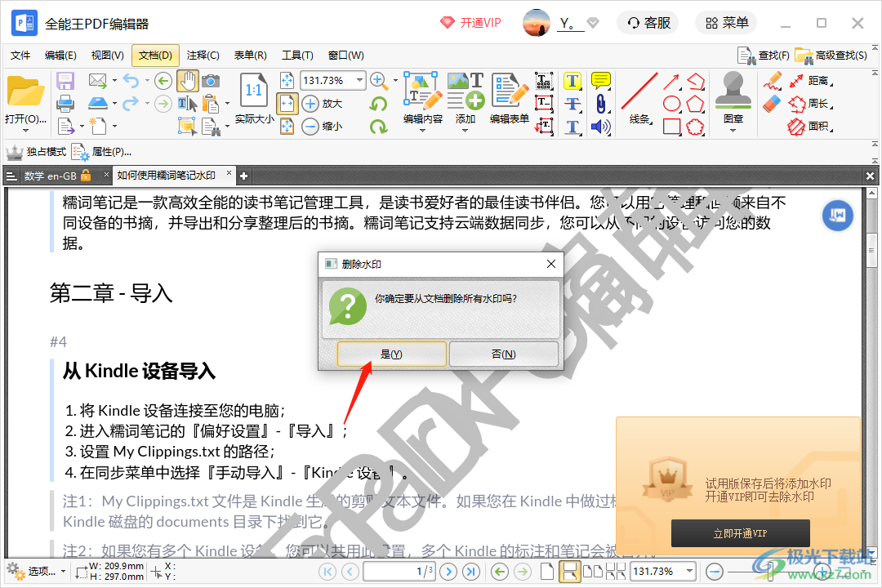Select the strikethrough text tool

point(572,104)
